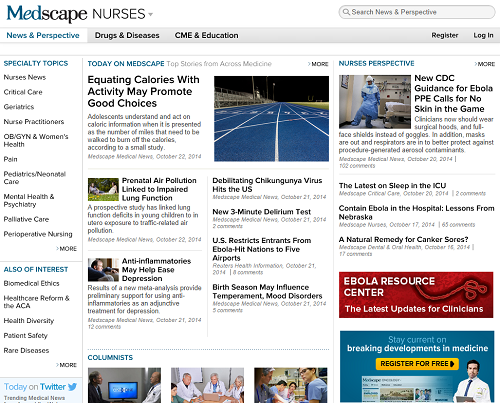Open the Drugs & Diseases tab
This screenshot has height=403, width=500.
127,35
